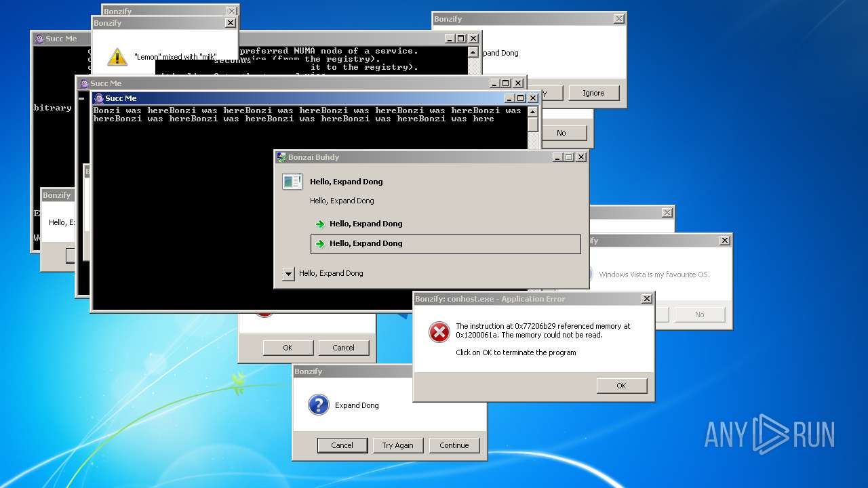Select the highlighted second Hello, Expand Dong command link
868x488 pixels.
tap(446, 244)
